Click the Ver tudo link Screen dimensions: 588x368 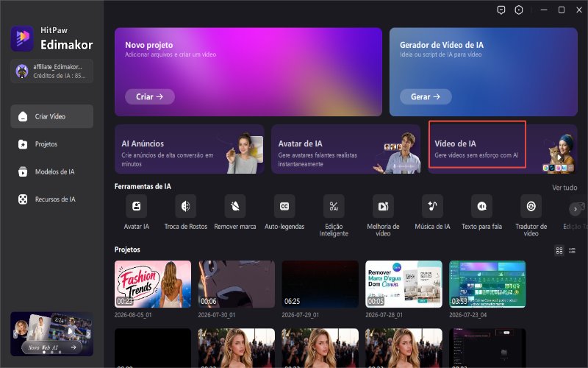pos(564,188)
